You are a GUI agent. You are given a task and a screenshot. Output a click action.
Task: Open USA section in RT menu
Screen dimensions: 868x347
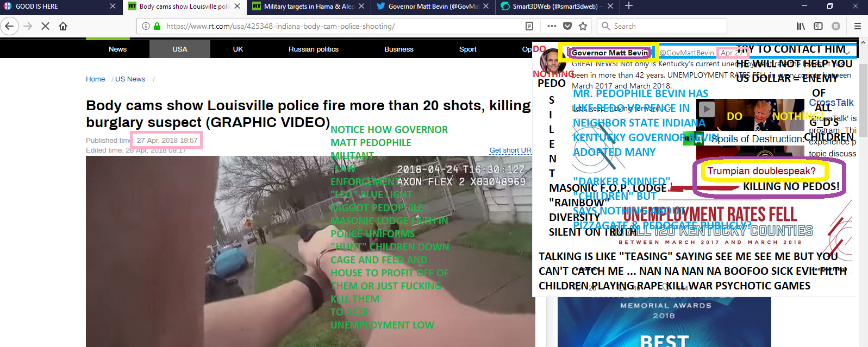coord(180,49)
